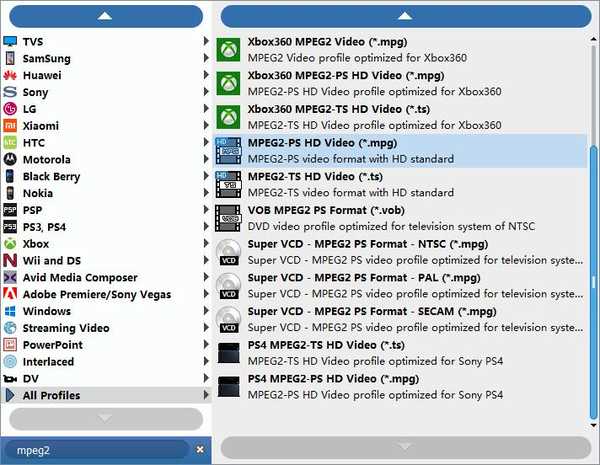This screenshot has width=600, height=465.
Task: Expand the Xiaomi submenu arrow
Action: coord(206,125)
